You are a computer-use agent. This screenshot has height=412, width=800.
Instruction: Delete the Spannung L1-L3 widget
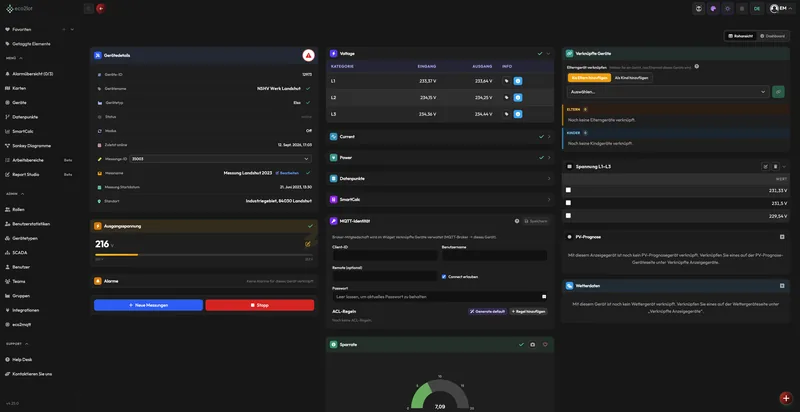(x=776, y=166)
